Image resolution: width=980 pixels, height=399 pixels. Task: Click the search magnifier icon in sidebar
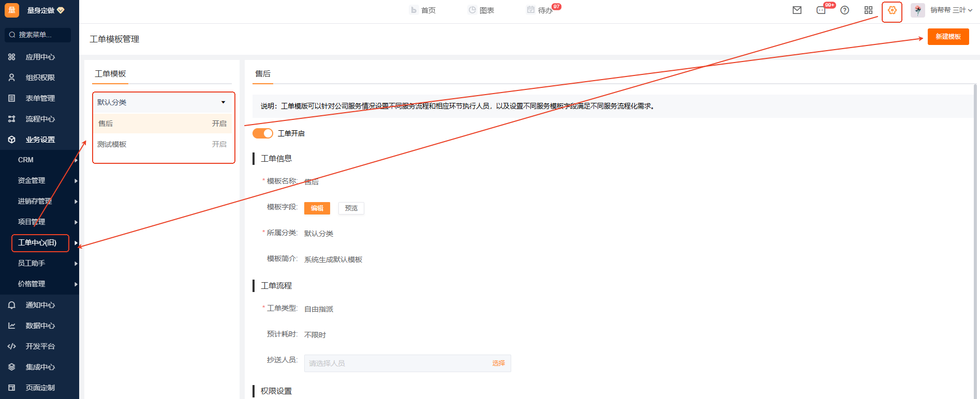click(12, 35)
